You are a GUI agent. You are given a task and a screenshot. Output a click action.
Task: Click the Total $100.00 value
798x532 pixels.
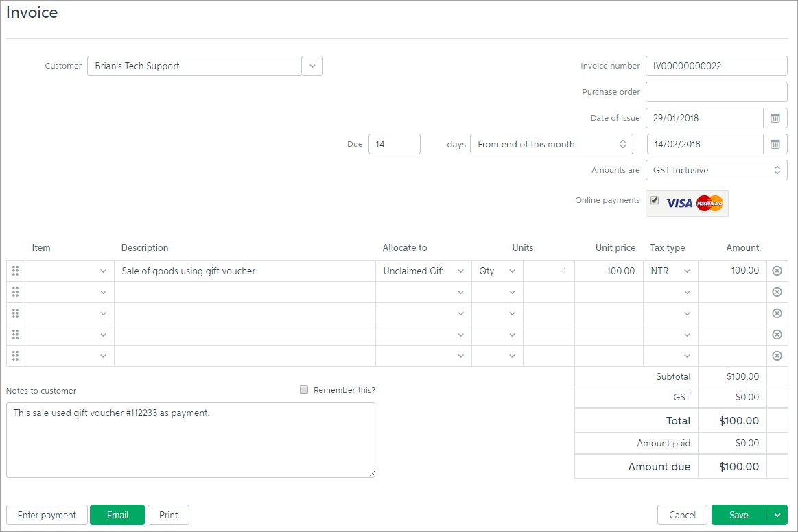tap(739, 421)
